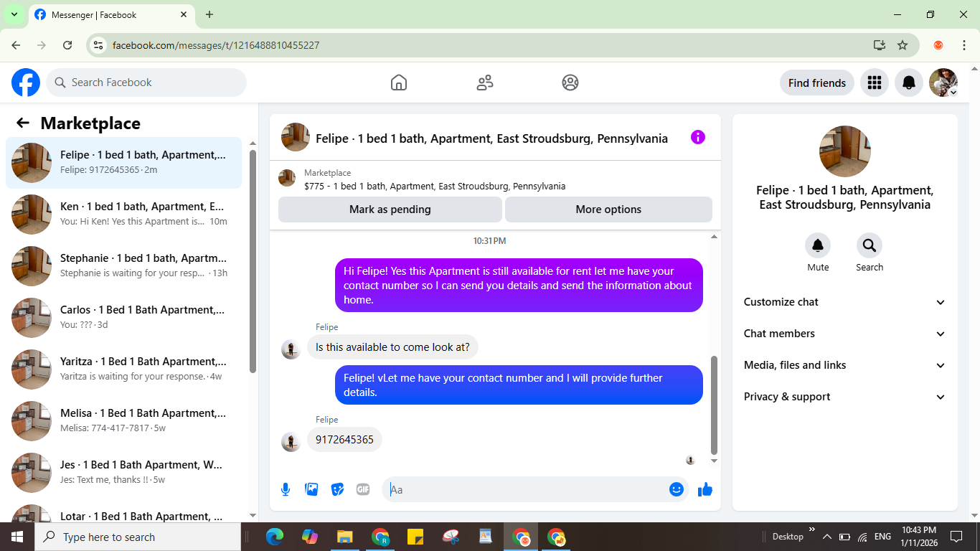Open Ken conversation in the list
The image size is (980, 551).
click(x=123, y=215)
